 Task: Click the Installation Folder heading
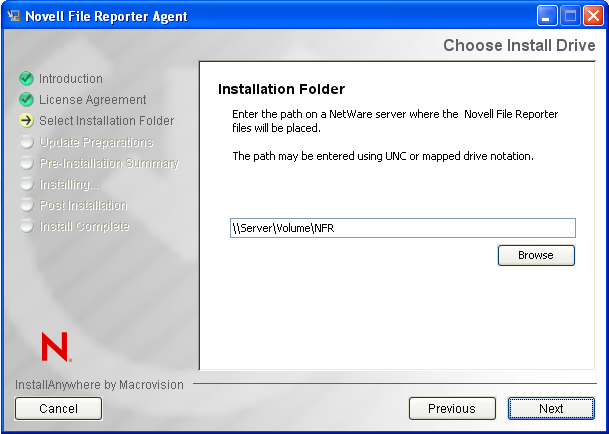pyautogui.click(x=281, y=89)
